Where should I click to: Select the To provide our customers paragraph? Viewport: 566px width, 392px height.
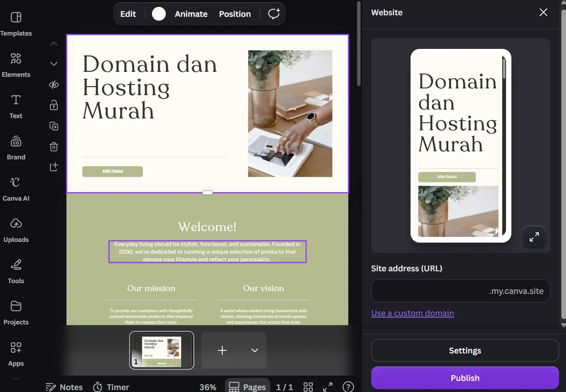coord(151,316)
